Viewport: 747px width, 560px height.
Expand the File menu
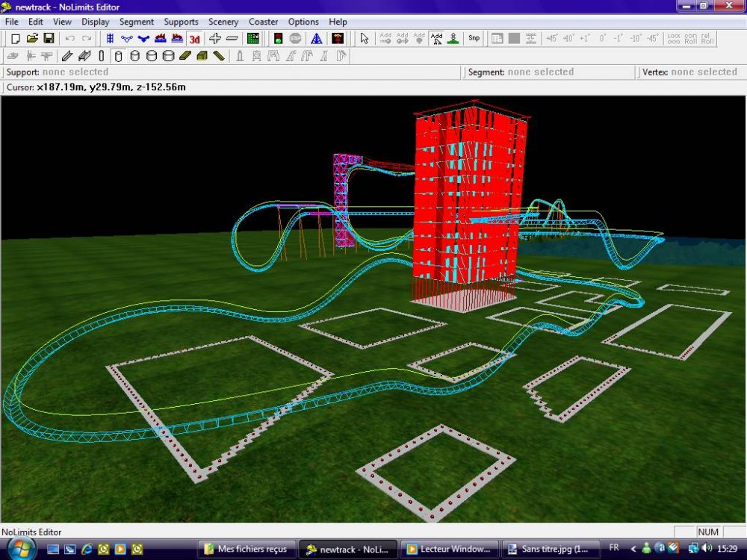coord(12,22)
